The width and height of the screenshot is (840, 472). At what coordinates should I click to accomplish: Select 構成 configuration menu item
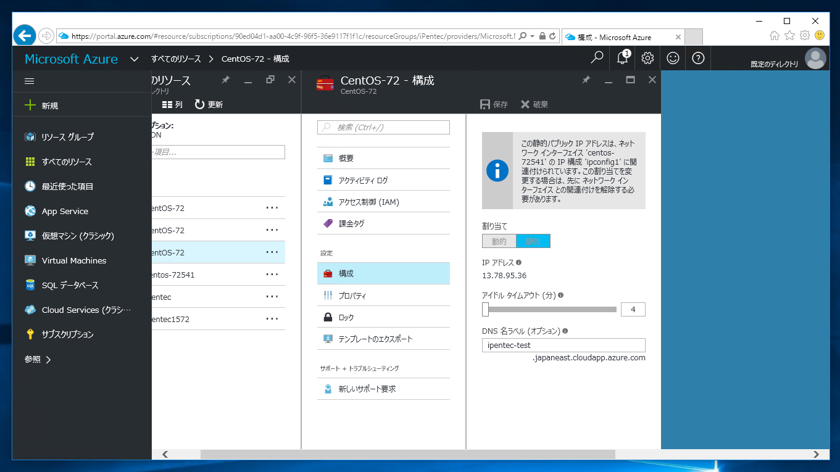[384, 273]
